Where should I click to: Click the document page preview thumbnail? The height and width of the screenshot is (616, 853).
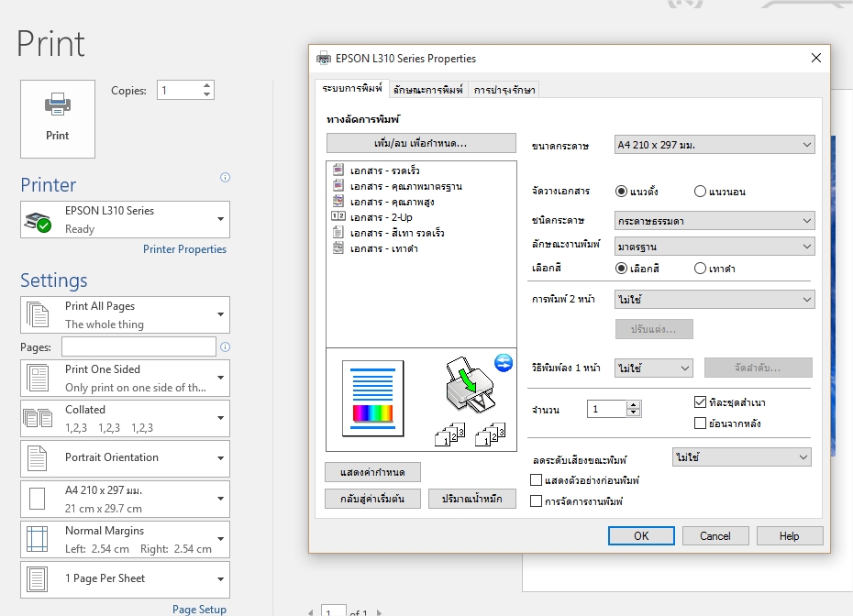pyautogui.click(x=372, y=398)
